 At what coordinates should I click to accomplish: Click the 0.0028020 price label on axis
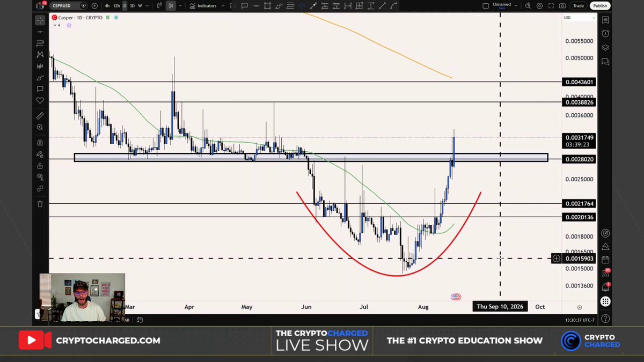[579, 159]
